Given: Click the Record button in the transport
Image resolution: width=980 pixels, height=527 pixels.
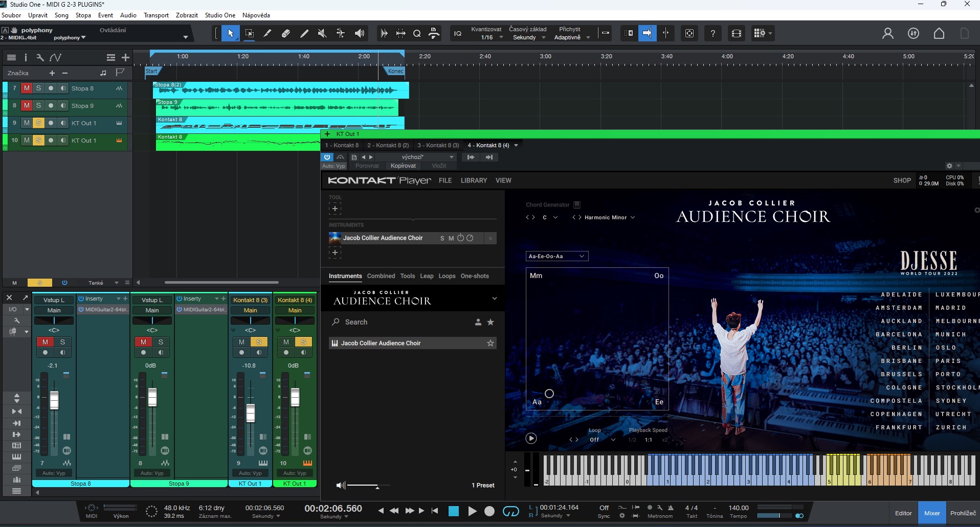Looking at the screenshot, I should point(489,511).
